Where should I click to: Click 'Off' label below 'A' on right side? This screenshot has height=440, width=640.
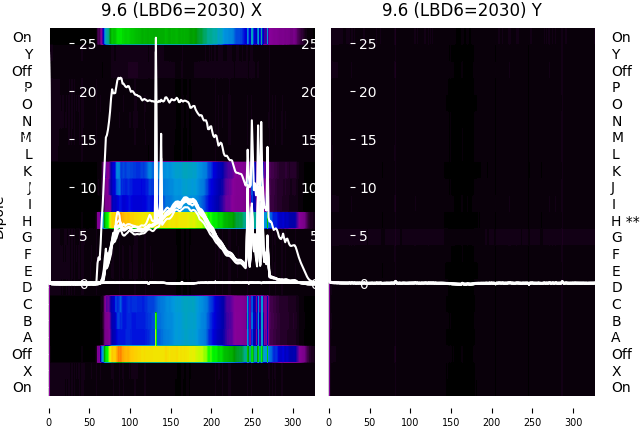pyautogui.click(x=622, y=354)
